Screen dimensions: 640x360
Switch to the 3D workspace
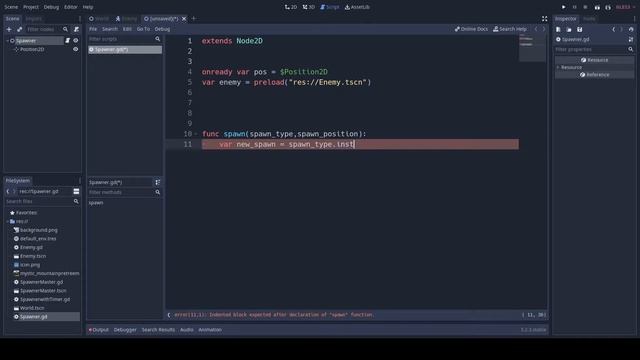[309, 7]
